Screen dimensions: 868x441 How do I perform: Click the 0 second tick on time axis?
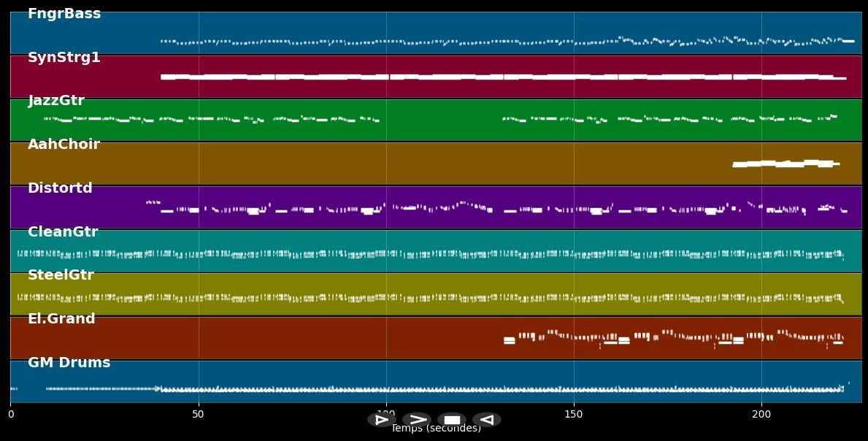point(10,415)
